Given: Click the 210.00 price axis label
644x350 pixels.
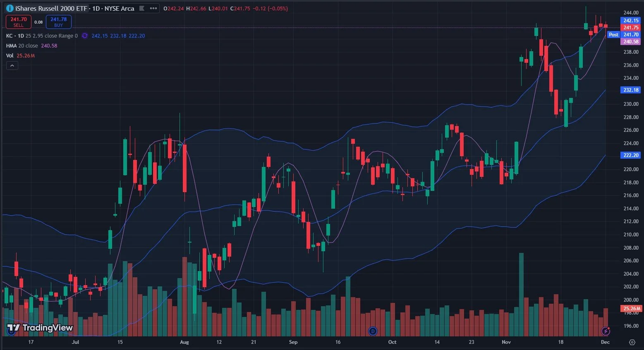Looking at the screenshot, I should tap(631, 235).
